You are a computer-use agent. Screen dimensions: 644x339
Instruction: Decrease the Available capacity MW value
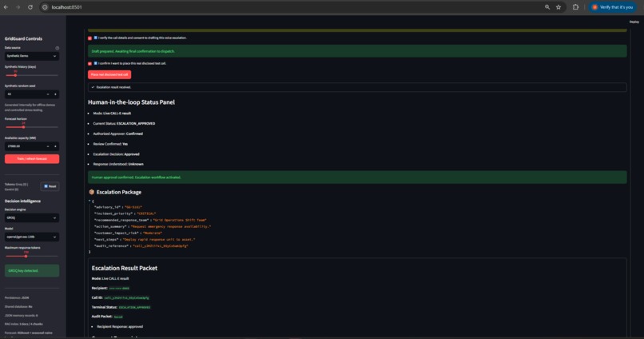pos(48,146)
